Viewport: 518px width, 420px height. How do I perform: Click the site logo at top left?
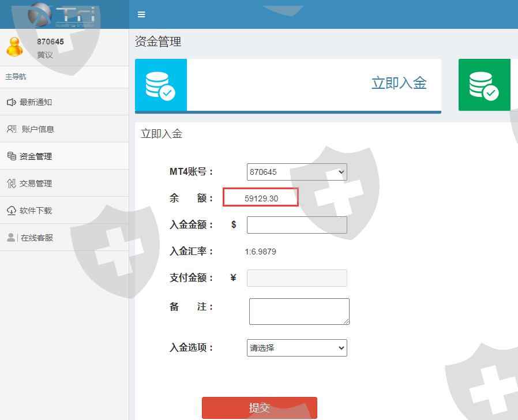(x=61, y=14)
